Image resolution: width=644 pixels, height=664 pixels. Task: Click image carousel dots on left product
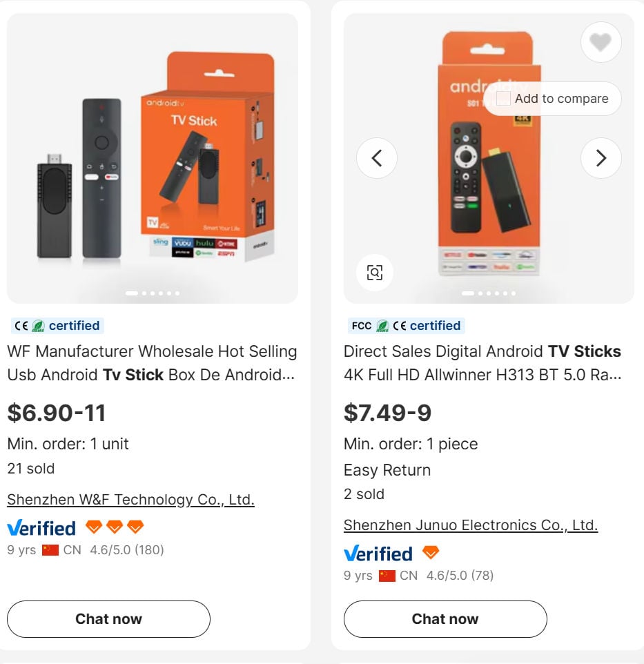pos(153,293)
